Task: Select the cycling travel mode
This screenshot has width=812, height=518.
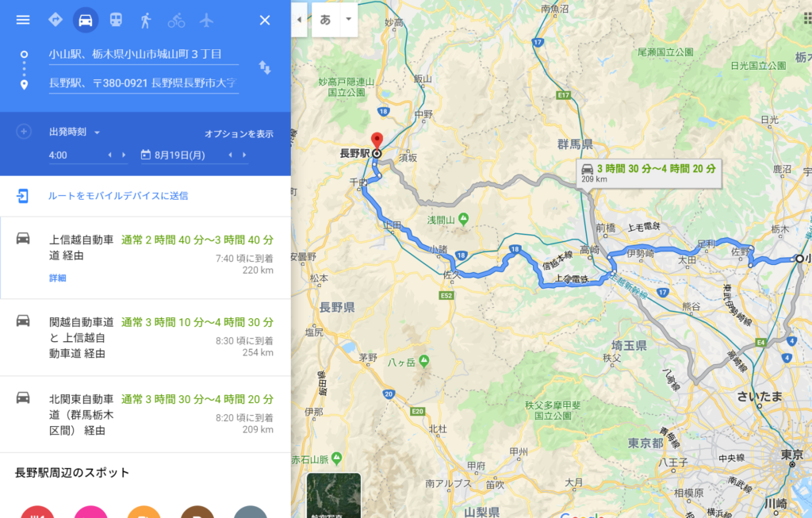Action: (176, 20)
